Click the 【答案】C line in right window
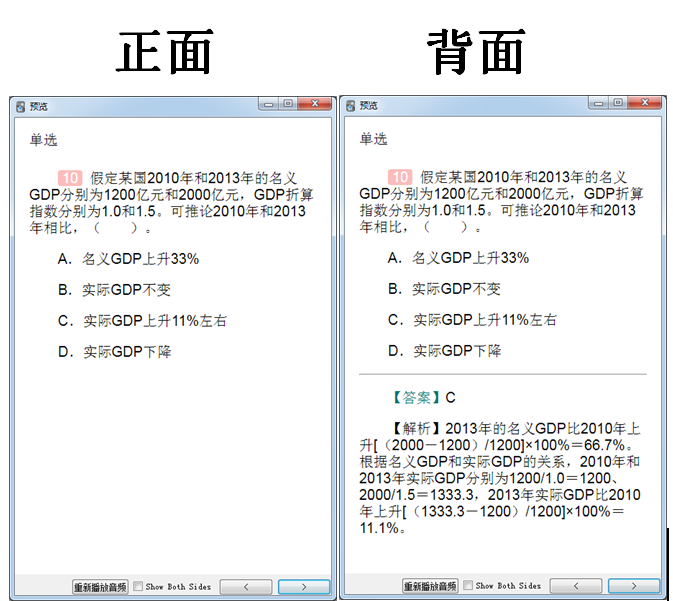673x601 pixels. (422, 398)
